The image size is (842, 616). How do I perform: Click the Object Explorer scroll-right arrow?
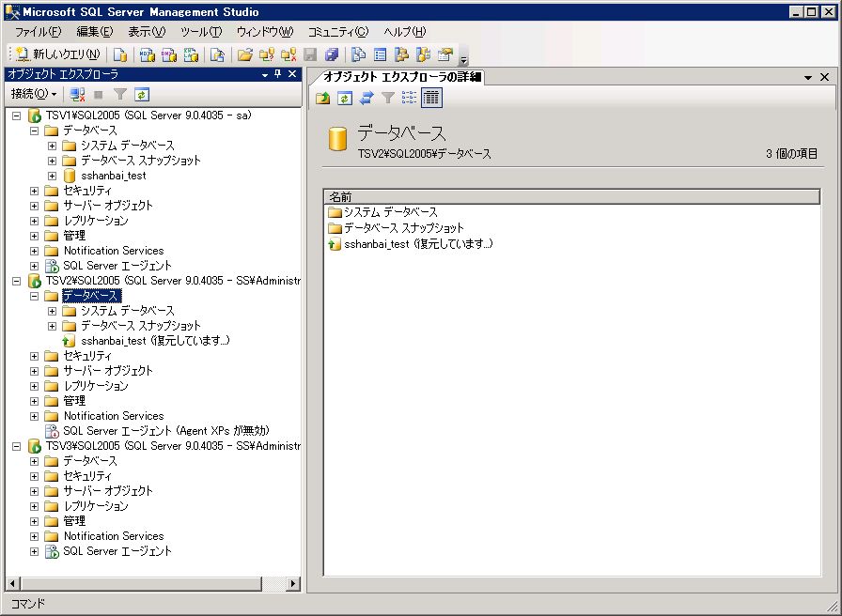293,584
